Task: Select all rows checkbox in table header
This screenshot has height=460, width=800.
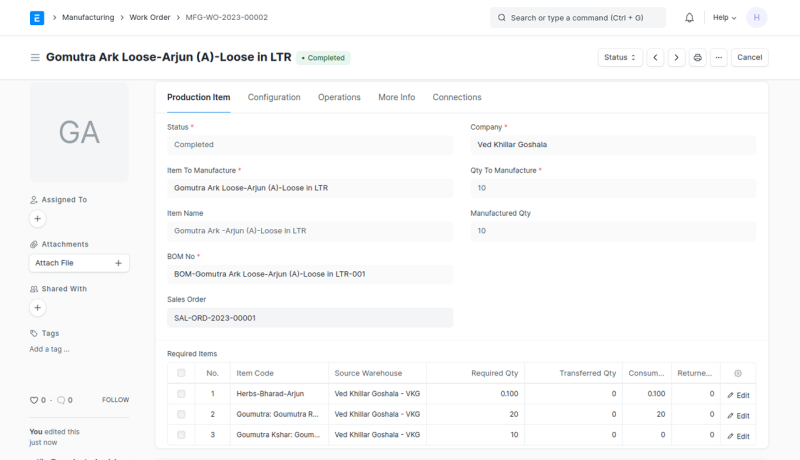Action: click(x=181, y=373)
